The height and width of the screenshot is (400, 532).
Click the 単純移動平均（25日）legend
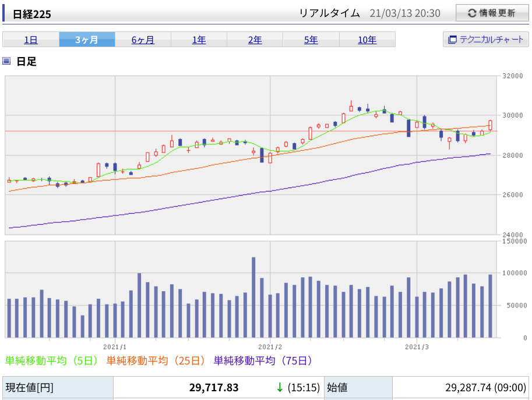pos(156,360)
